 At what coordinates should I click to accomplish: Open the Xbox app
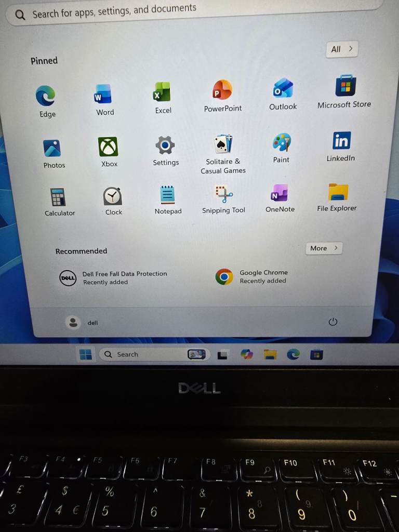[x=109, y=148]
